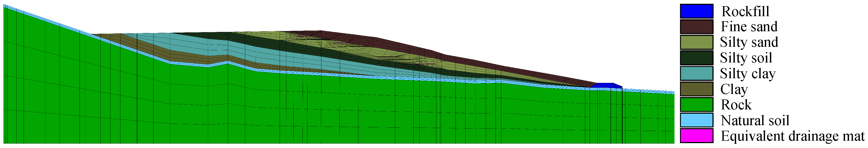Viewport: 868px width, 148px height.
Task: Click the 'Silty clay' legend label
Action: (748, 74)
